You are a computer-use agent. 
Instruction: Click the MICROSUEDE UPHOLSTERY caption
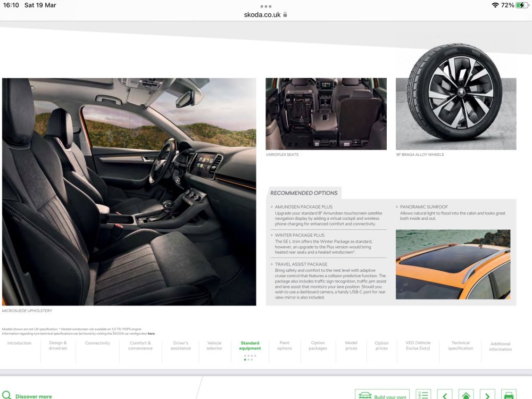click(x=27, y=311)
